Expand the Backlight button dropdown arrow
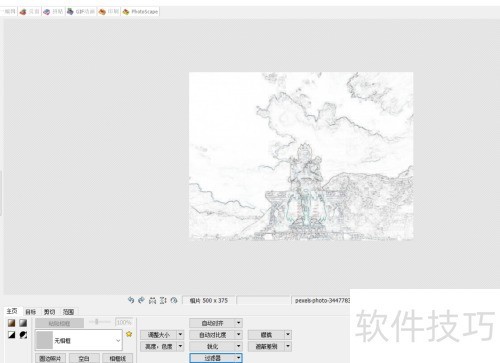The width and height of the screenshot is (500, 363). pos(288,346)
